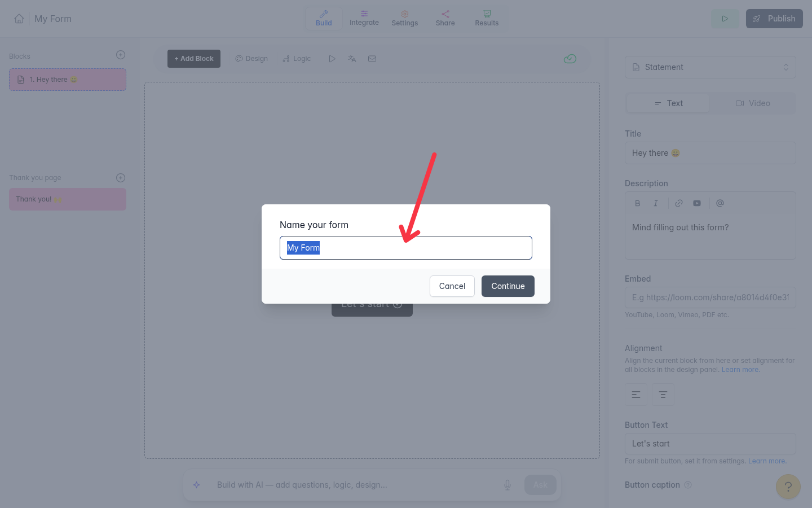
Task: Set left alignment for the block
Action: 636,395
